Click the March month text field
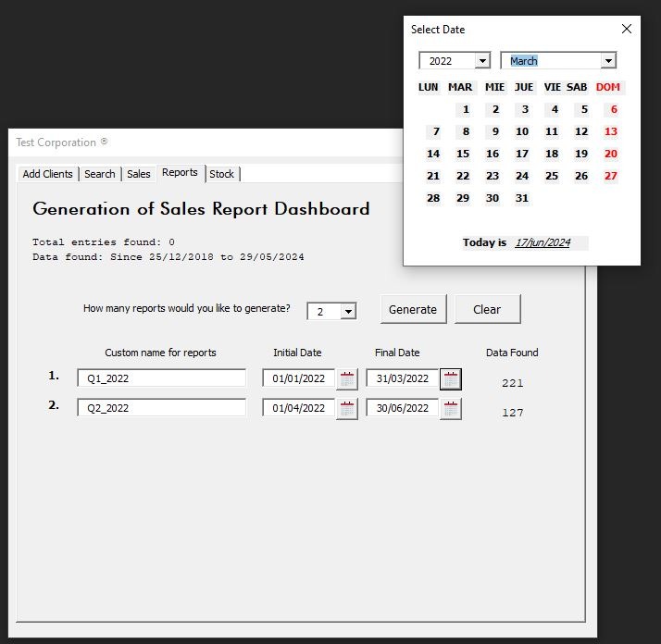The width and height of the screenshot is (661, 644). tap(551, 61)
